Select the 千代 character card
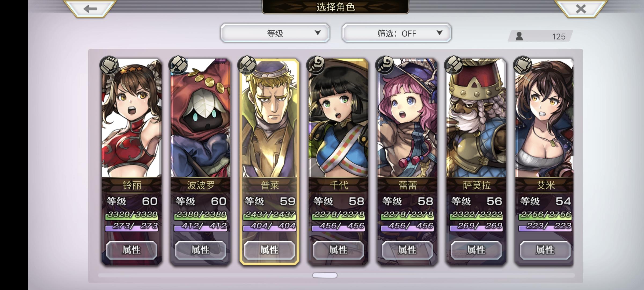Screen dimensions: 644x290 (338, 162)
